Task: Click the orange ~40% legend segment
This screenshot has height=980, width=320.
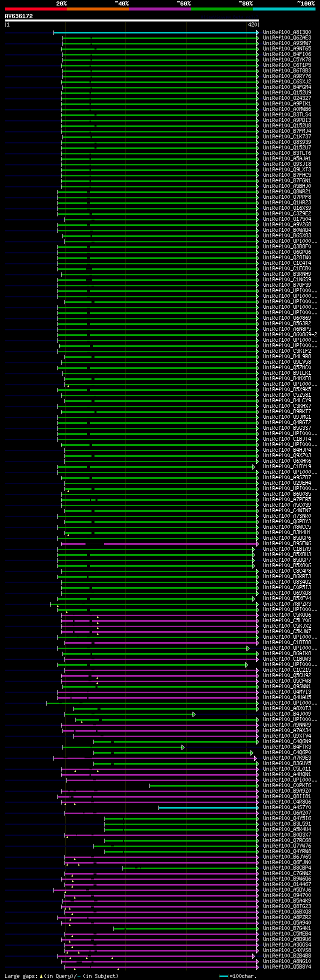Action: click(97, 9)
